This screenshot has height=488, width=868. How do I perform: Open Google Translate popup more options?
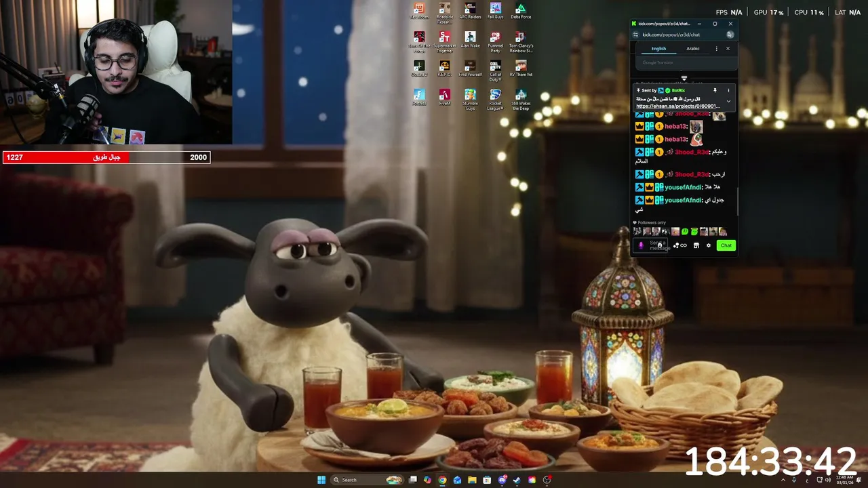click(x=716, y=49)
